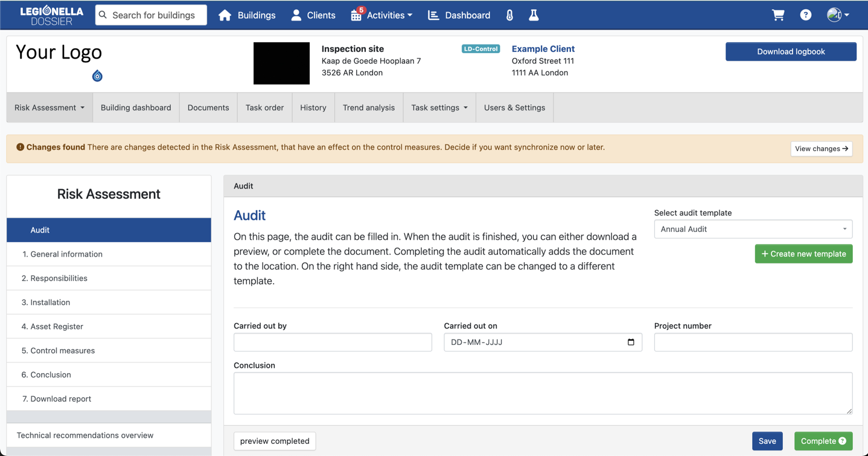Click the help question mark icon

[x=806, y=15]
